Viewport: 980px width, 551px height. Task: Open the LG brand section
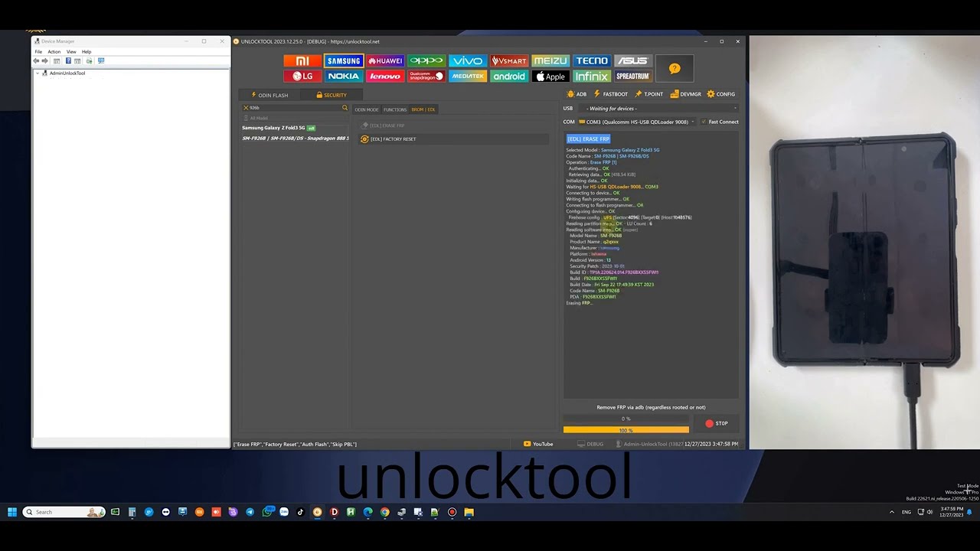(302, 77)
